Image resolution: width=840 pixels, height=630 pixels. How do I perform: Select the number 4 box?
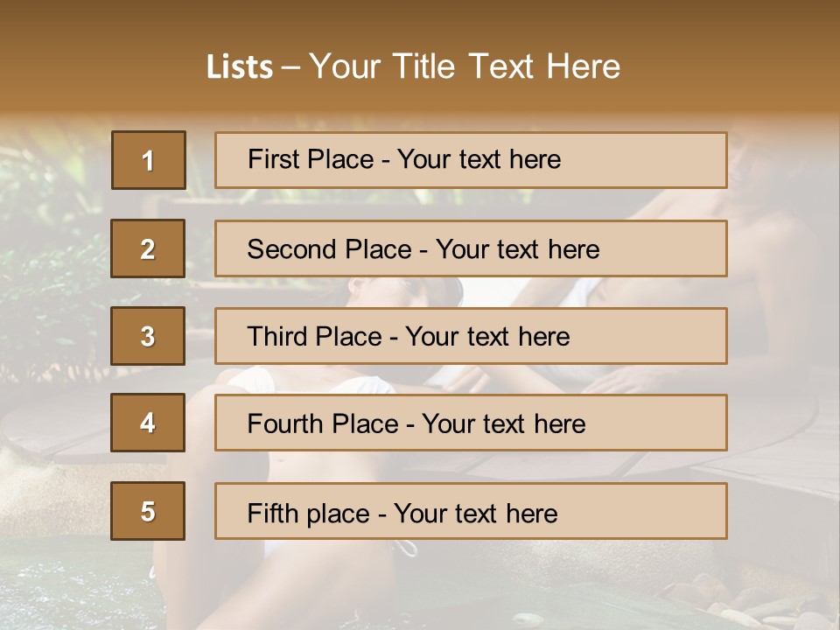click(x=148, y=423)
